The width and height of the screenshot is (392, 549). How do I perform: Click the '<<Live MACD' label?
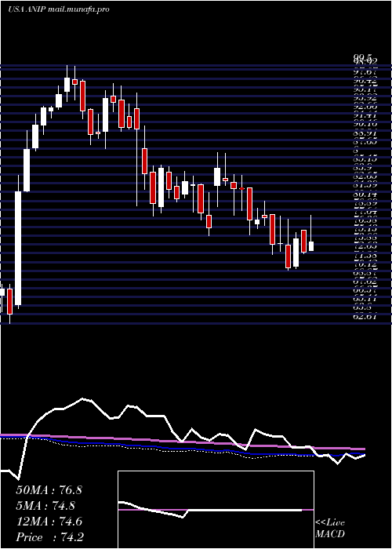(x=330, y=529)
